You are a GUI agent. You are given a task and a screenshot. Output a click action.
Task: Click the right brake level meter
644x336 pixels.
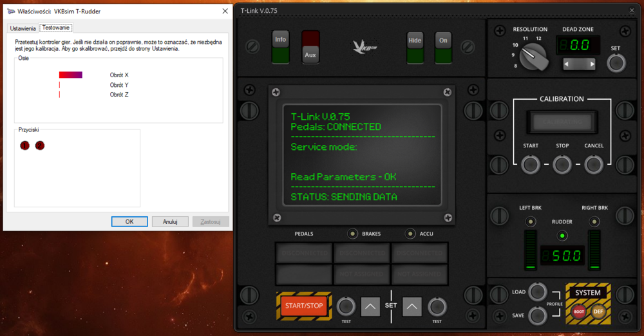[x=594, y=250]
